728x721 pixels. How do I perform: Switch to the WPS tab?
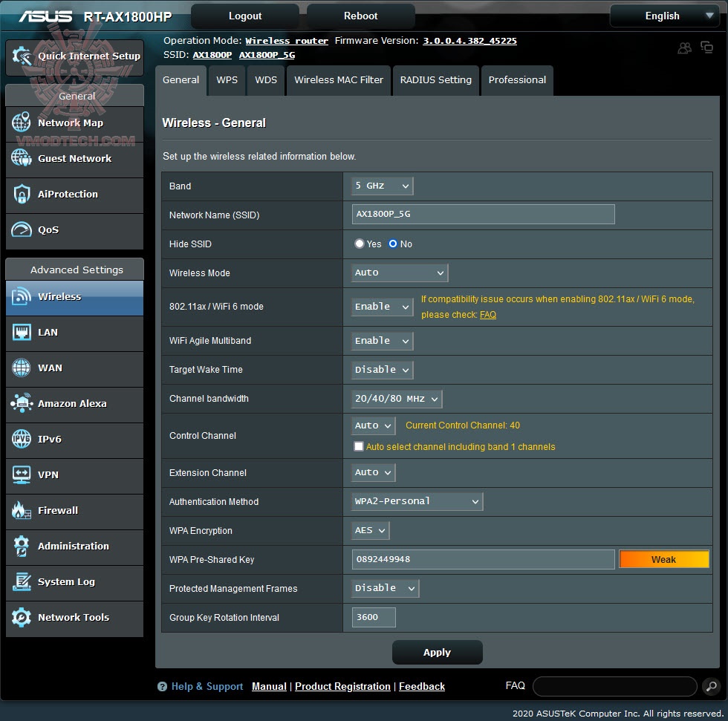(227, 80)
